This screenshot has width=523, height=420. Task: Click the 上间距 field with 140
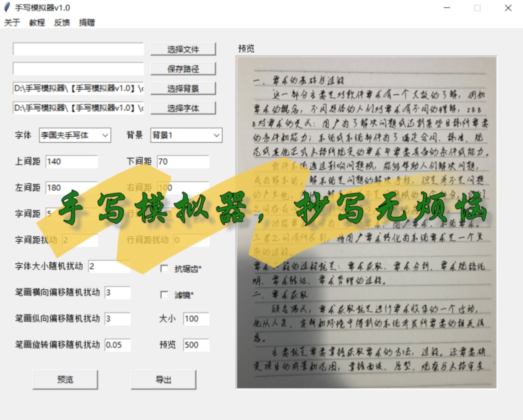click(72, 161)
